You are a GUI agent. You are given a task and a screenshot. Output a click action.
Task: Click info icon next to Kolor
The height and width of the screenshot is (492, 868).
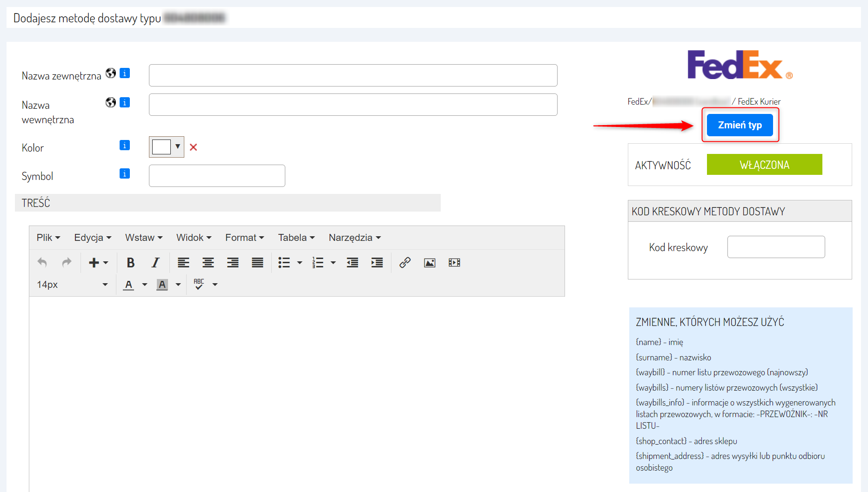(125, 145)
